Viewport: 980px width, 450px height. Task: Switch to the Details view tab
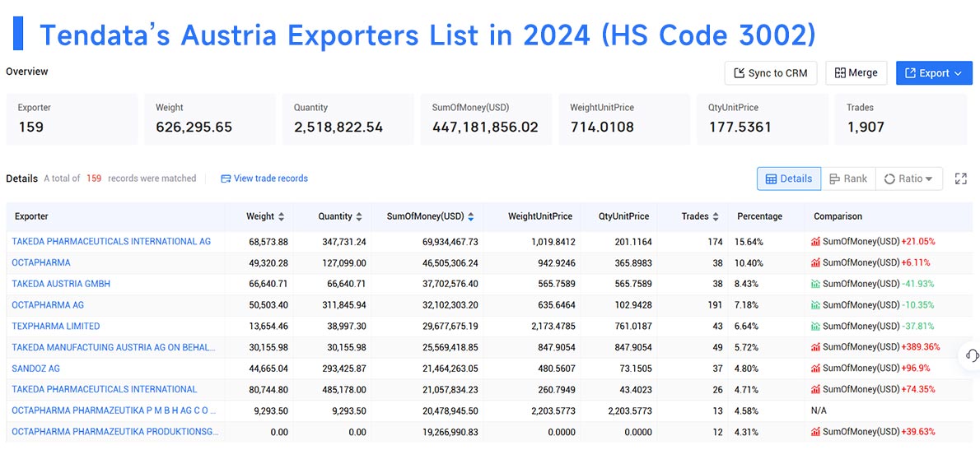pyautogui.click(x=789, y=179)
